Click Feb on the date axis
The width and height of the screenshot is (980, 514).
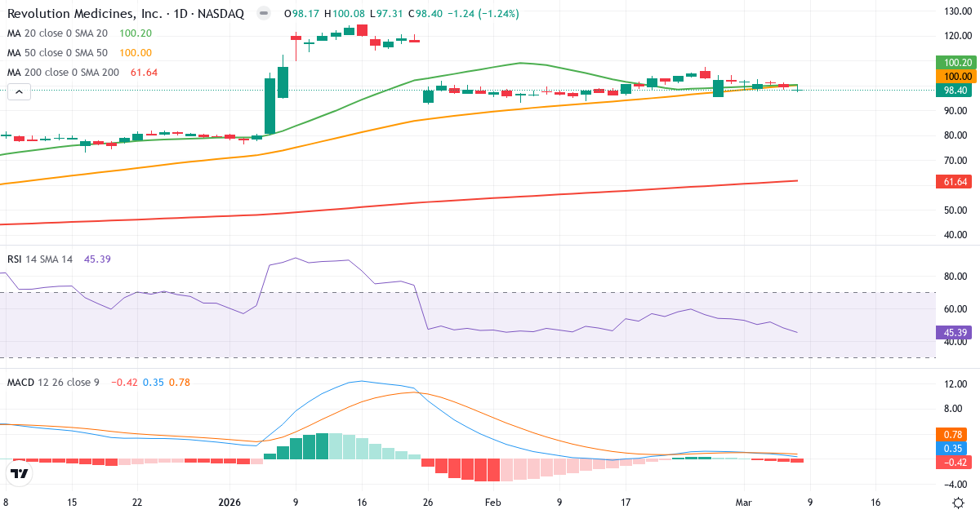pos(492,503)
